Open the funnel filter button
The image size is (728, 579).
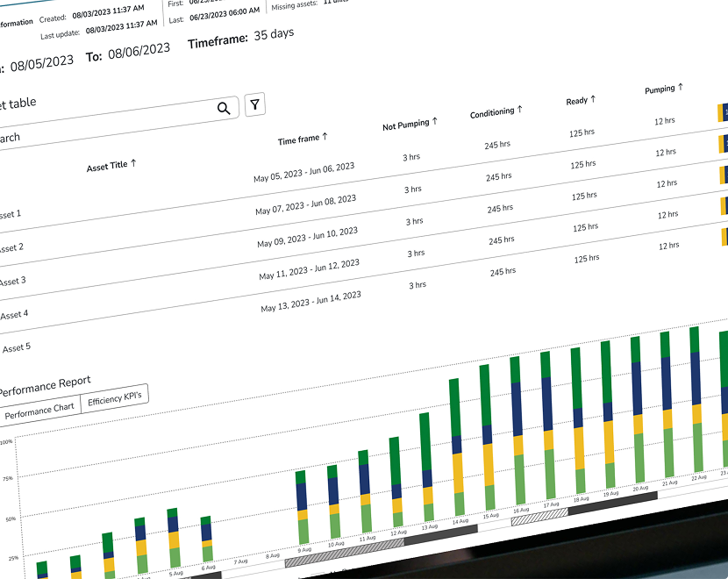pos(254,104)
